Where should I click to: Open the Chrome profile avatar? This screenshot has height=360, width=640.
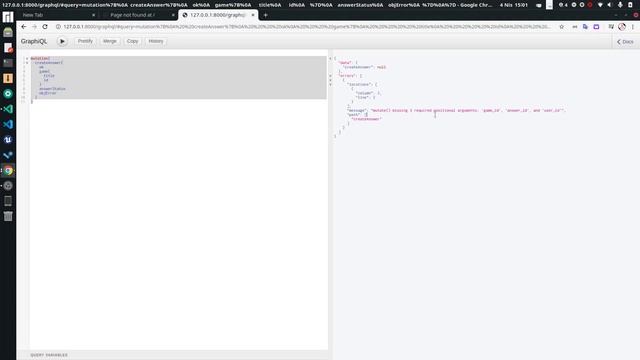pos(622,27)
